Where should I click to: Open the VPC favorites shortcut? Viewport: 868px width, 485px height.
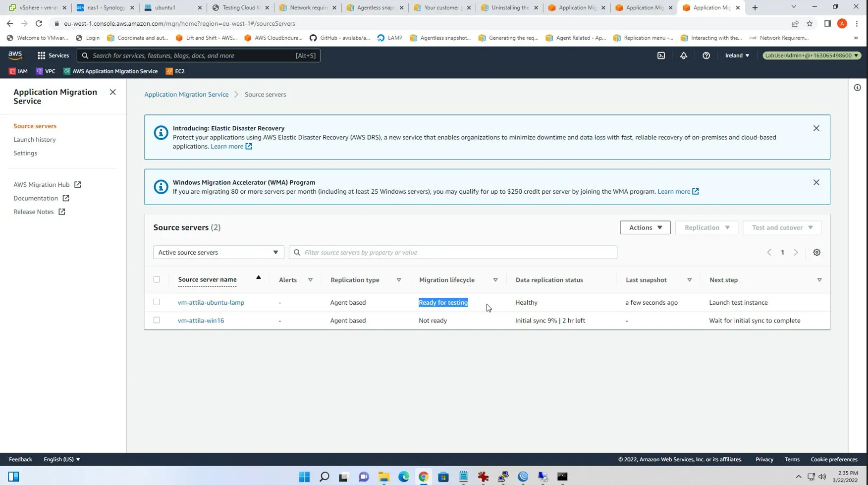coord(45,71)
